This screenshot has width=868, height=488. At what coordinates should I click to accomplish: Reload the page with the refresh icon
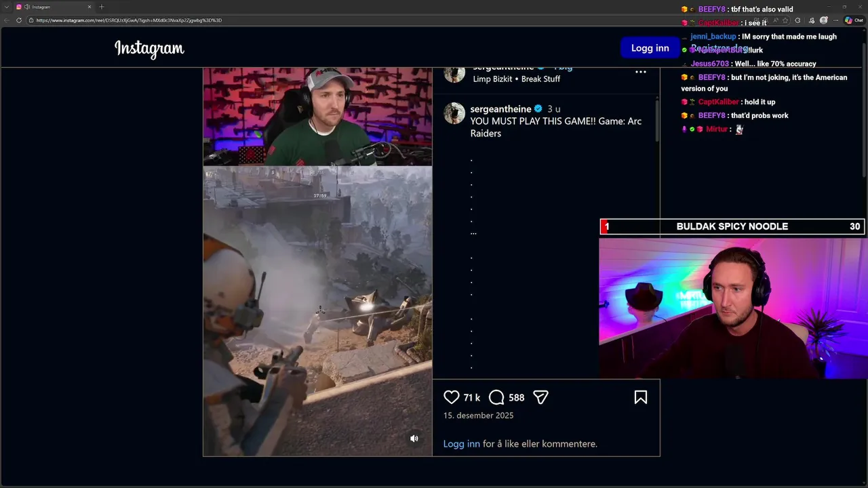coord(19,20)
